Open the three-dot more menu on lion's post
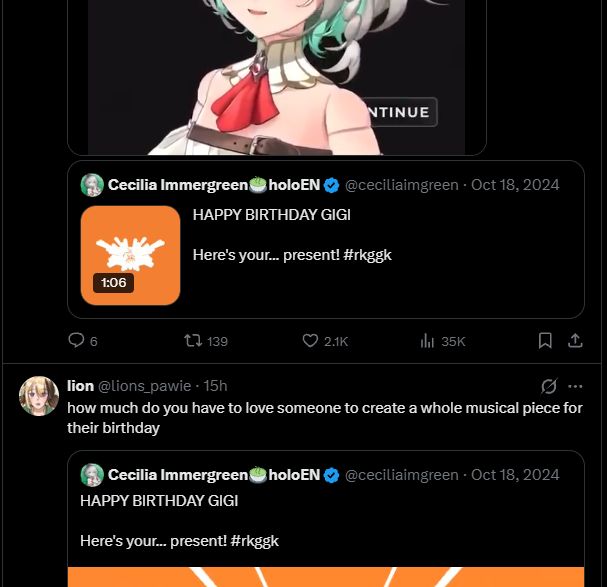This screenshot has height=587, width=607. pos(575,386)
